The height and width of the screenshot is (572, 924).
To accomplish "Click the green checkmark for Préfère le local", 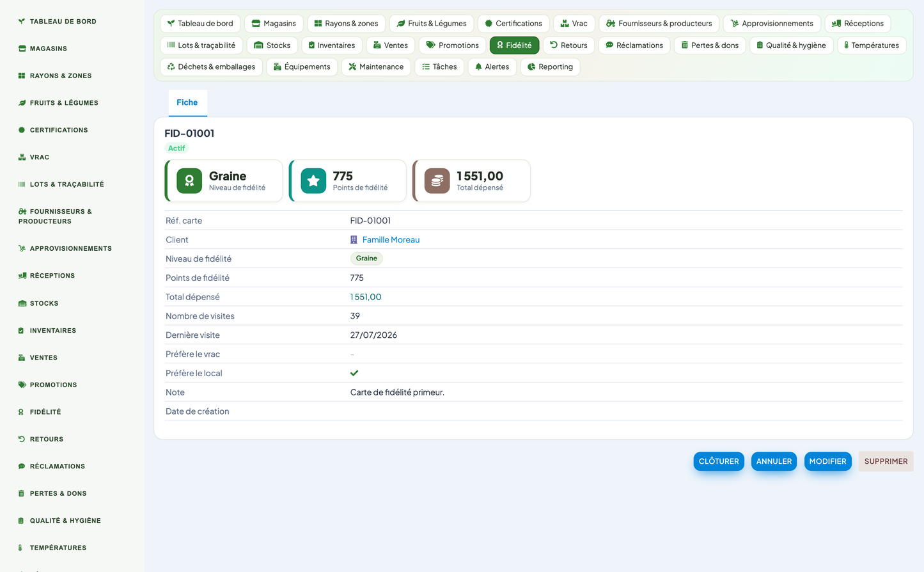I will 354,373.
